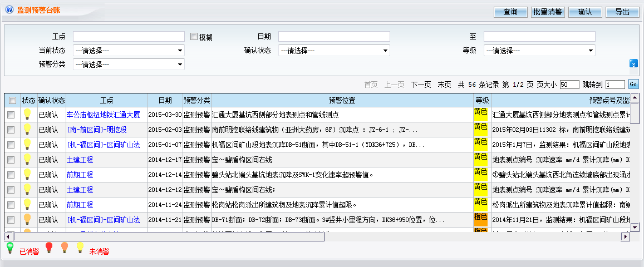Click the 橙色 level cell in 2014-11-21 row
The height and width of the screenshot is (267, 644).
tap(480, 220)
